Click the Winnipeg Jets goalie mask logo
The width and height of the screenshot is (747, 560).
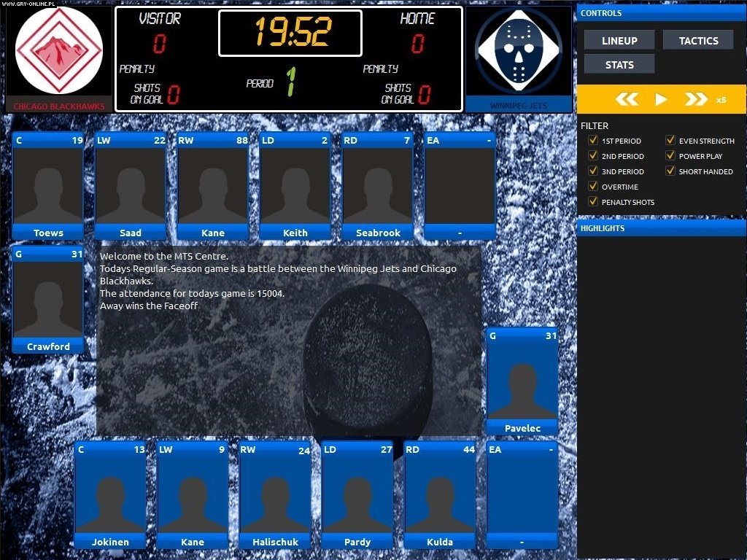[519, 50]
